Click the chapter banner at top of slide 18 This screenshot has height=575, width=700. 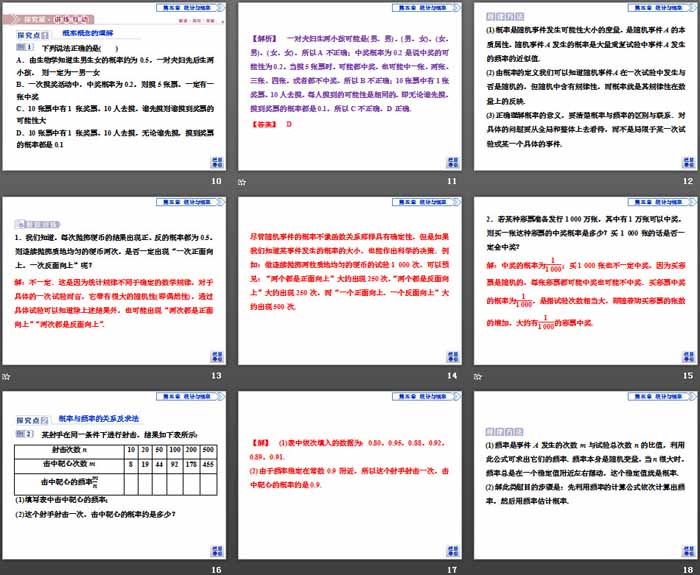point(662,396)
